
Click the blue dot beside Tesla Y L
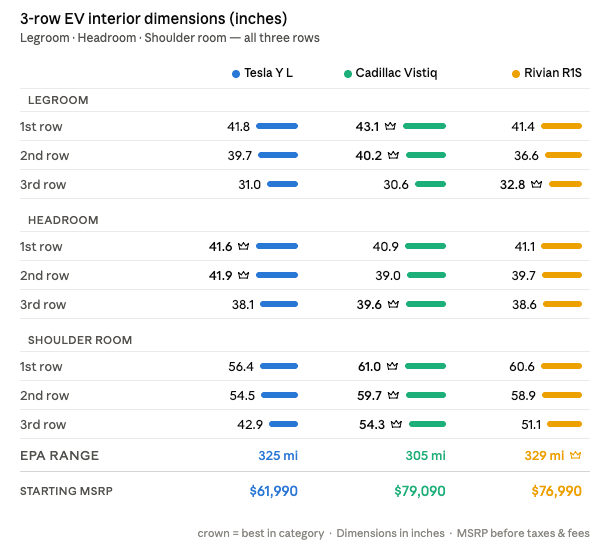point(236,74)
